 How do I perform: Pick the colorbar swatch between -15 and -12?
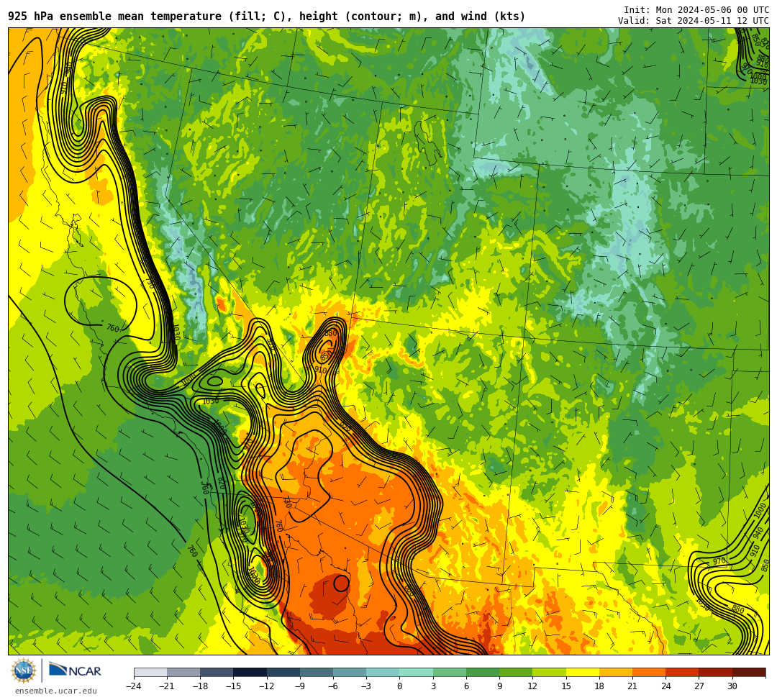coord(250,672)
